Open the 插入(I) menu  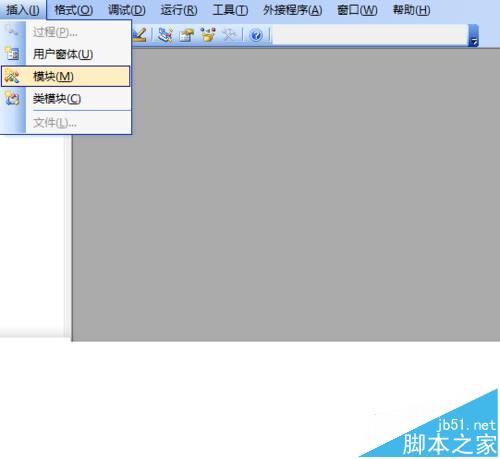point(22,10)
